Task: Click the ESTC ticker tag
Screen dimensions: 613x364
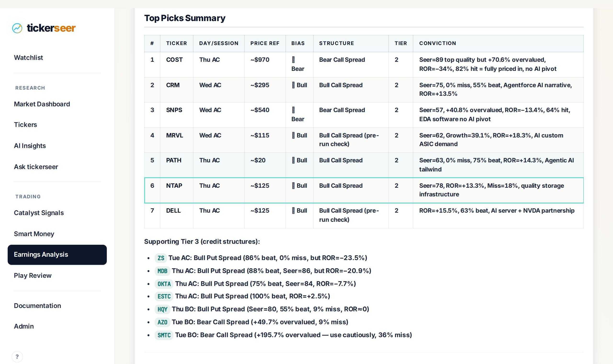Action: 164,296
